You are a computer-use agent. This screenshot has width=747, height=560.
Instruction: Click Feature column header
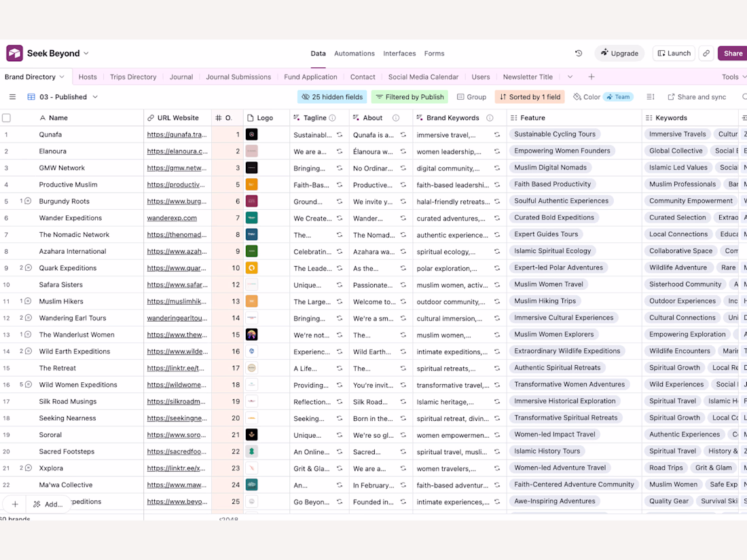click(x=574, y=117)
